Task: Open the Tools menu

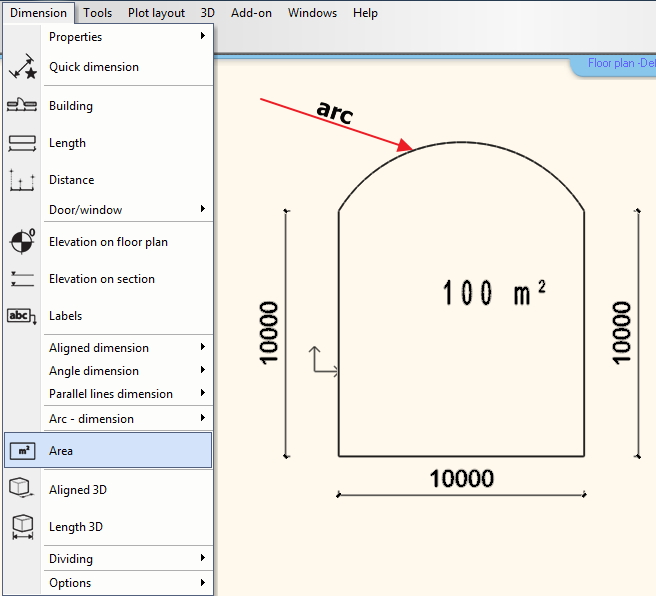Action: tap(97, 13)
